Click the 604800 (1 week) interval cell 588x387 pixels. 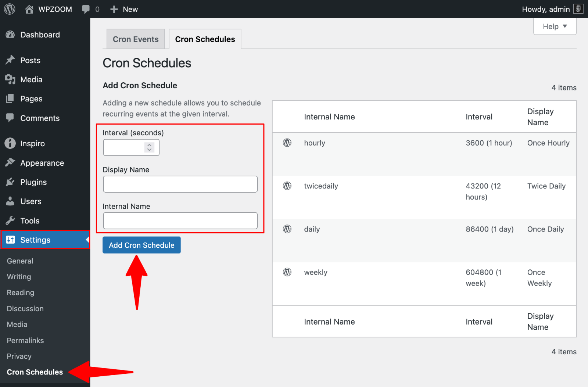484,278
